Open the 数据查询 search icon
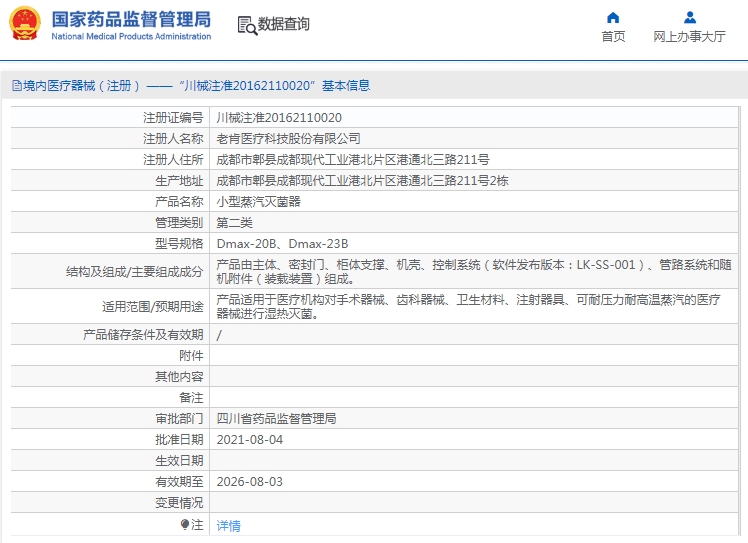The image size is (748, 543). coord(247,25)
